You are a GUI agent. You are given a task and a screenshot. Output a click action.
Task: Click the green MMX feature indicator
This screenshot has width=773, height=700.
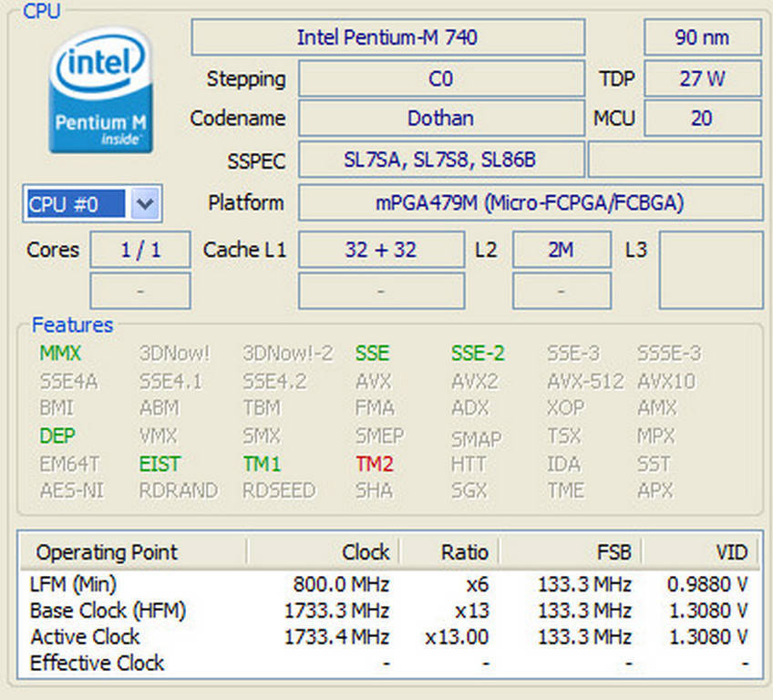click(x=60, y=354)
